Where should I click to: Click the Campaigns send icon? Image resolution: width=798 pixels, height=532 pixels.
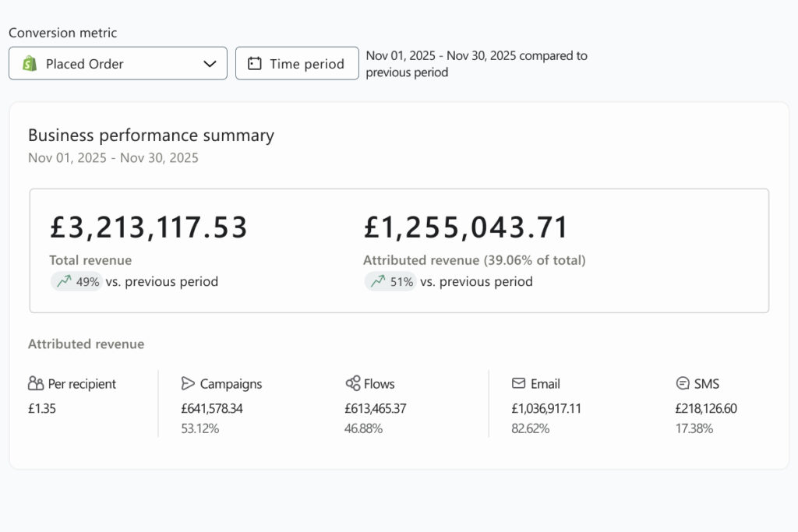pos(189,383)
